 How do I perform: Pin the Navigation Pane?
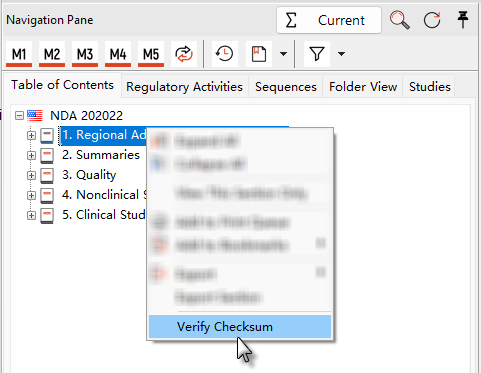(463, 20)
